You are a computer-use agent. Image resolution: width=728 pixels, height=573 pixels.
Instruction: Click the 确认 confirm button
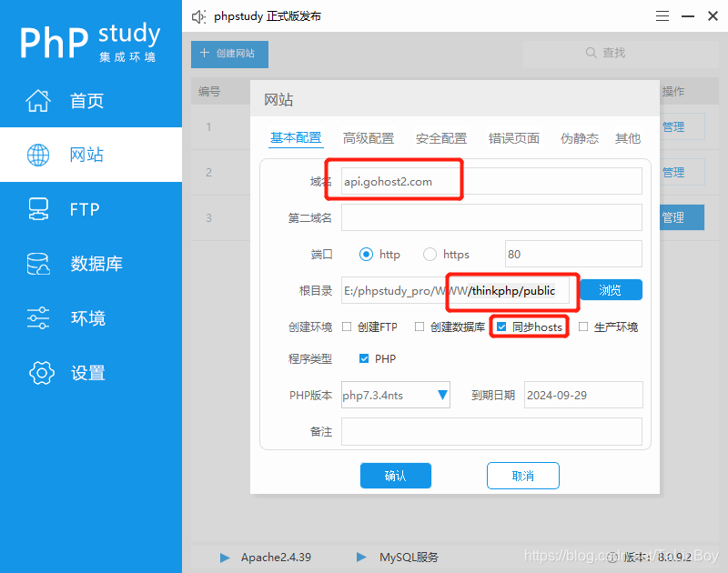click(396, 476)
